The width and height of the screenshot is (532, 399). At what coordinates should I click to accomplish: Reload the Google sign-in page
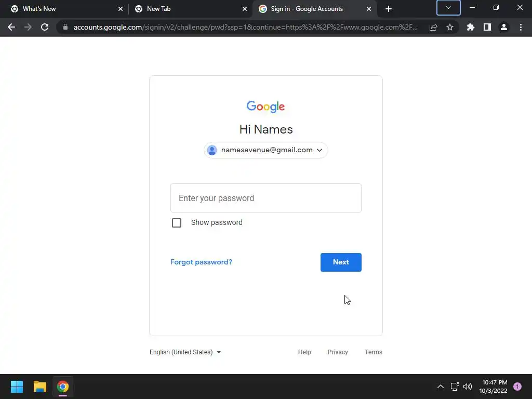pyautogui.click(x=45, y=27)
